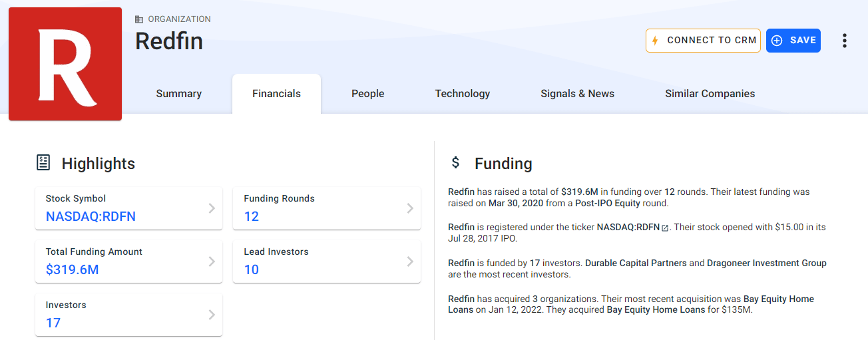Image resolution: width=868 pixels, height=340 pixels.
Task: Click the lightning bolt CRM icon
Action: coord(655,41)
